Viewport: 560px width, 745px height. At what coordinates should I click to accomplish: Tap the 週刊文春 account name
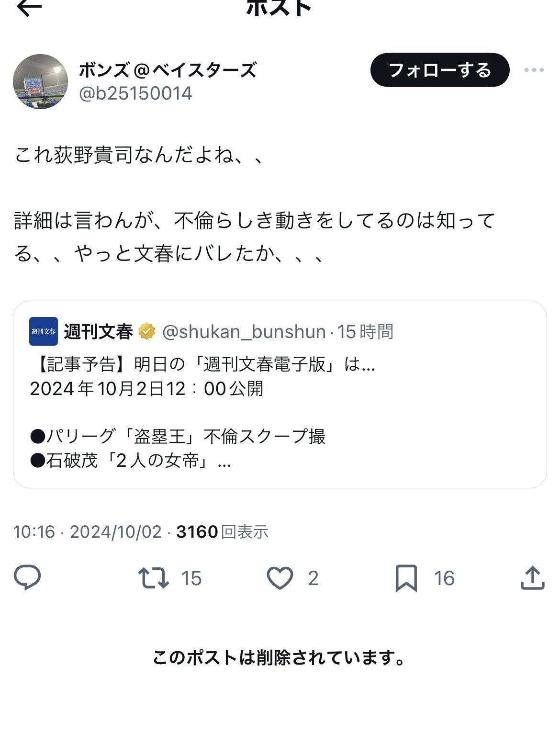click(x=98, y=332)
